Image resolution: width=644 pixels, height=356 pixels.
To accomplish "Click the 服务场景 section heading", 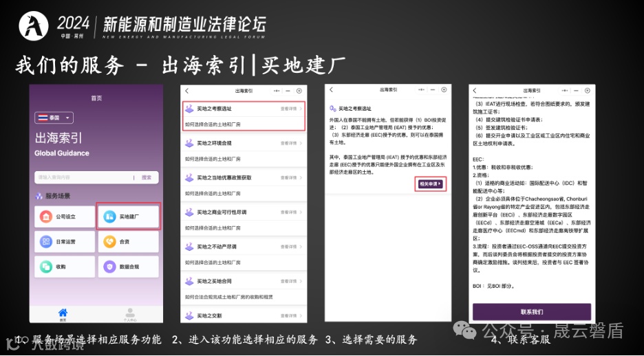I will 58,196.
